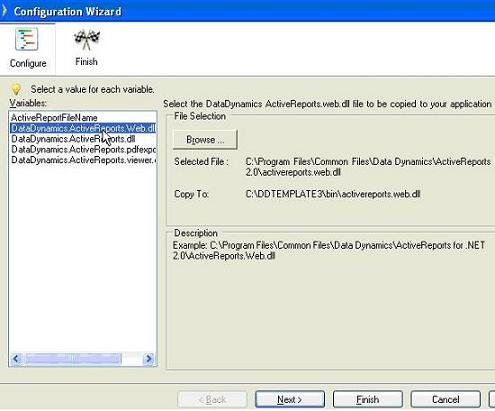Screen dimensions: 495x411
Task: Click the disabled Back button
Action: [x=212, y=399]
